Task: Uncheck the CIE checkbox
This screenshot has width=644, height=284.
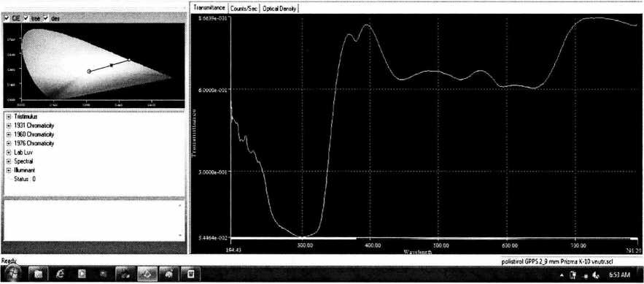Action: [x=7, y=18]
